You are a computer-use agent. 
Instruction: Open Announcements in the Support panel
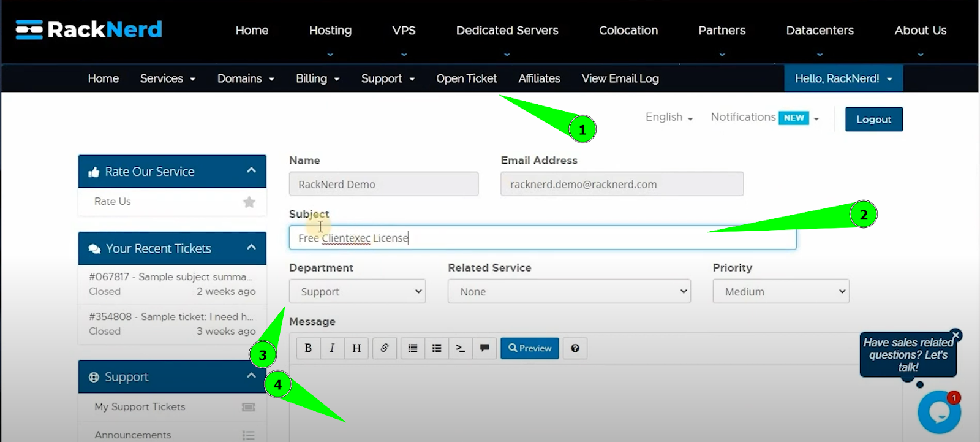tap(133, 435)
